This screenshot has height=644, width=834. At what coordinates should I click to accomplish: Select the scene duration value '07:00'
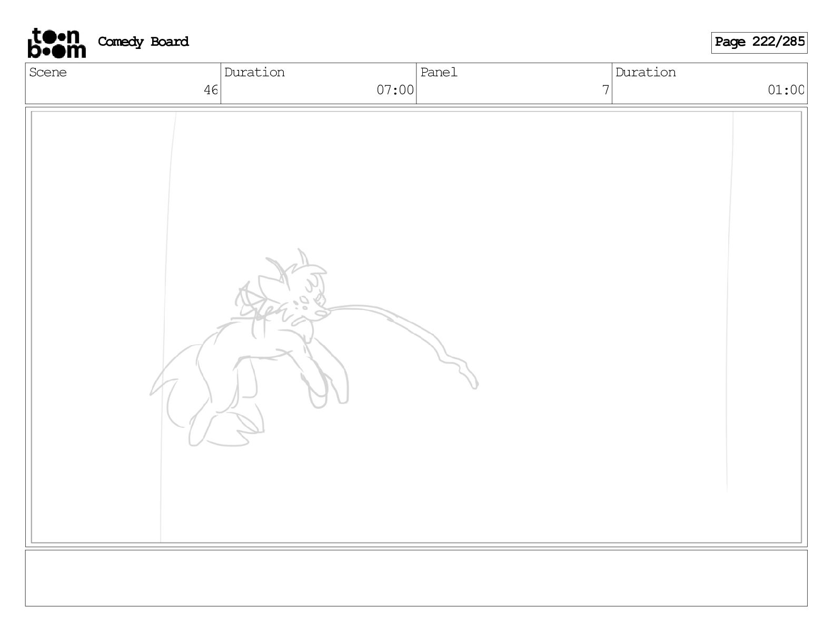click(x=395, y=90)
